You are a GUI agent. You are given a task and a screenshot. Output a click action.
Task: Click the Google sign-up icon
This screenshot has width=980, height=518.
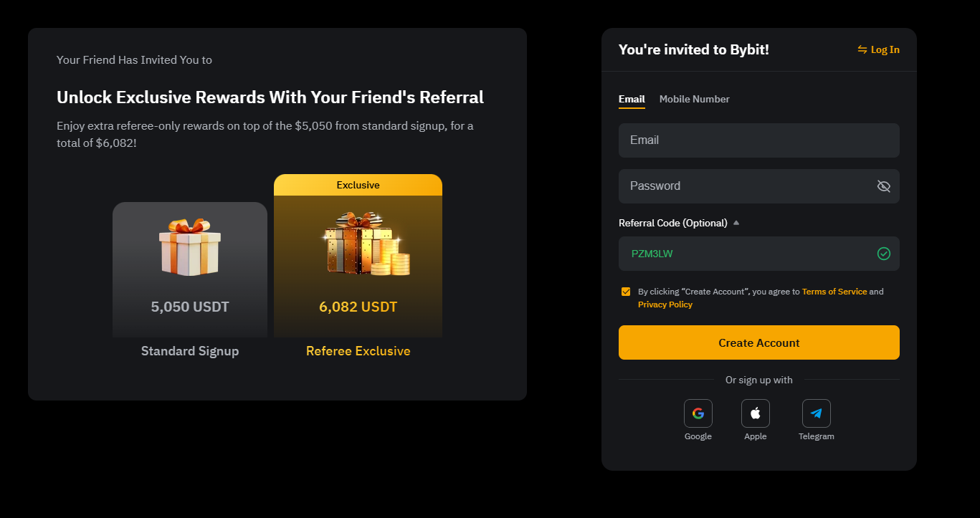(x=698, y=413)
